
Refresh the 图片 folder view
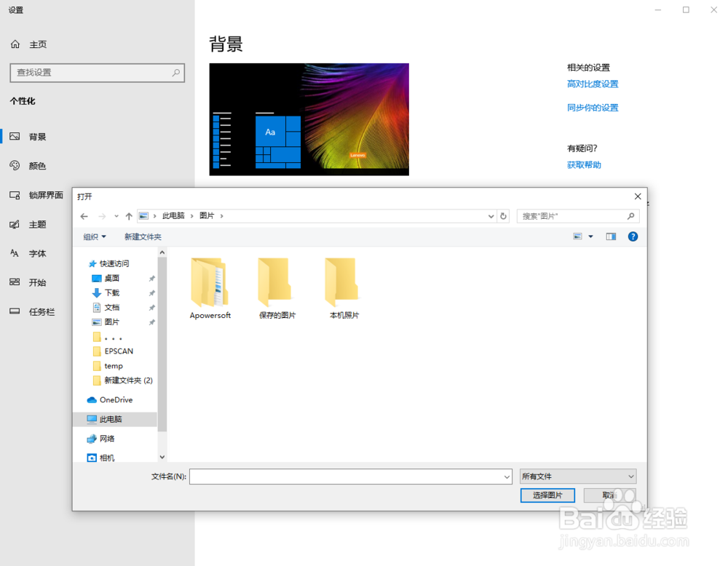(503, 216)
